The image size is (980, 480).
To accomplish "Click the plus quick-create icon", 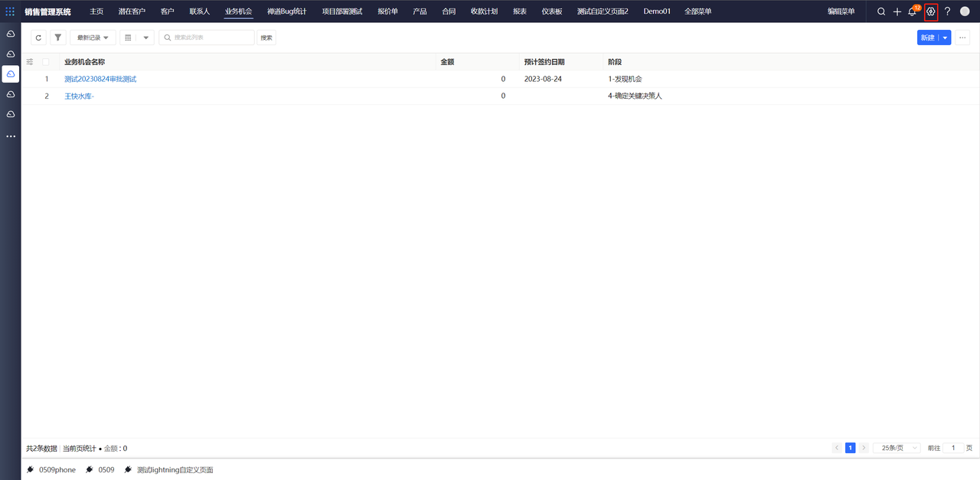I will (x=897, y=11).
